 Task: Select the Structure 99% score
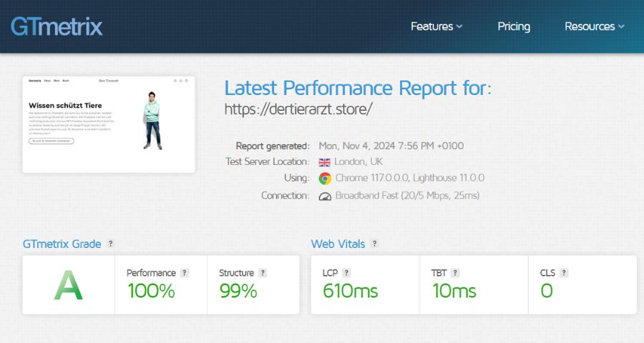(x=238, y=291)
